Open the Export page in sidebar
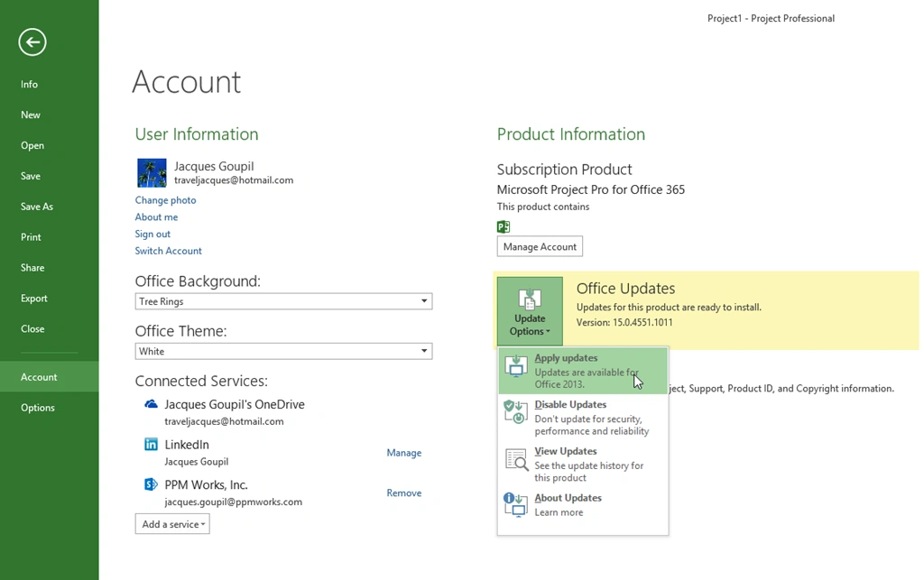 [34, 299]
